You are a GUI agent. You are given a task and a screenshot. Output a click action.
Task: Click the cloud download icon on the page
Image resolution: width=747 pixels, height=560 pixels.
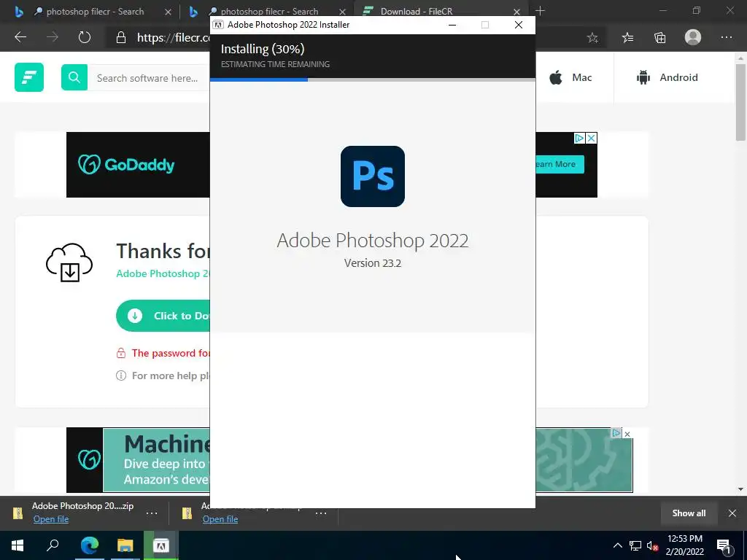click(69, 262)
